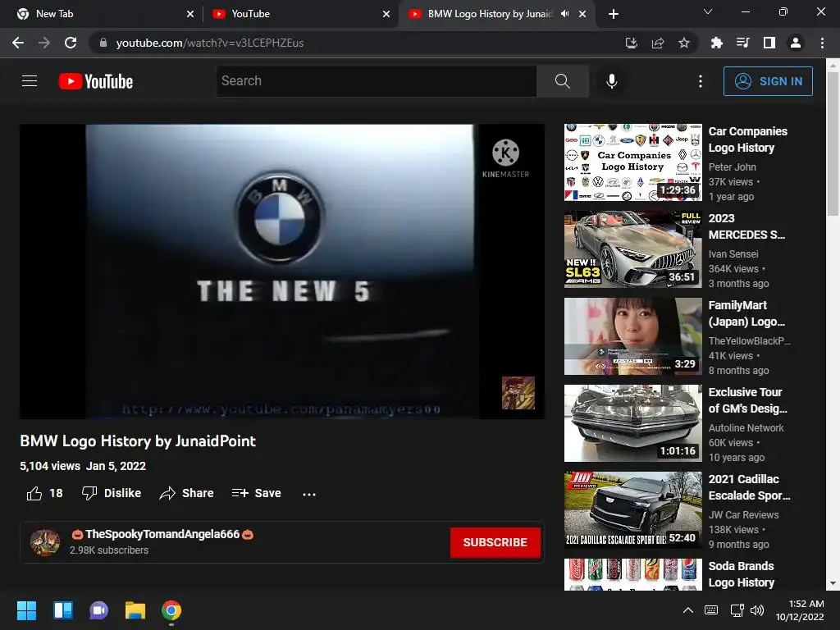Click the SIGN IN button
The height and width of the screenshot is (630, 840).
[768, 81]
